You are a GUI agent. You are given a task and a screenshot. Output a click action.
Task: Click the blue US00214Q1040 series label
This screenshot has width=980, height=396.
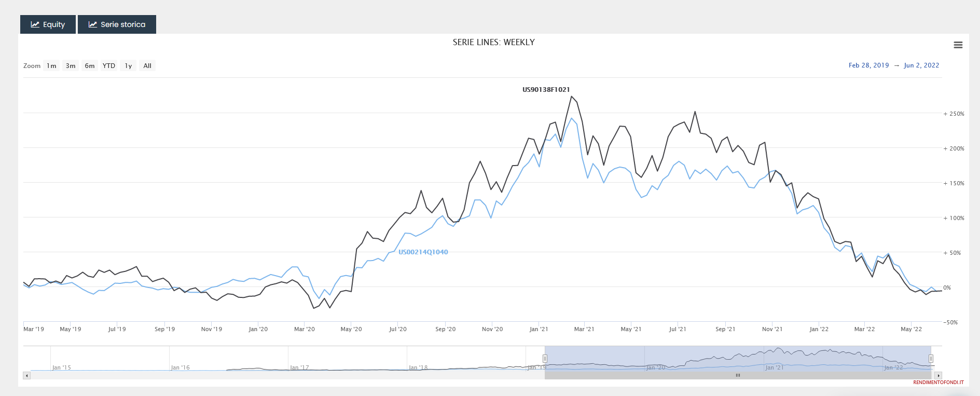point(423,252)
